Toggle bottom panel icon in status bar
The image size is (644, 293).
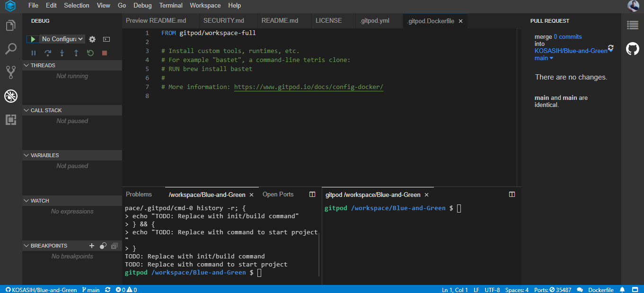(x=635, y=290)
